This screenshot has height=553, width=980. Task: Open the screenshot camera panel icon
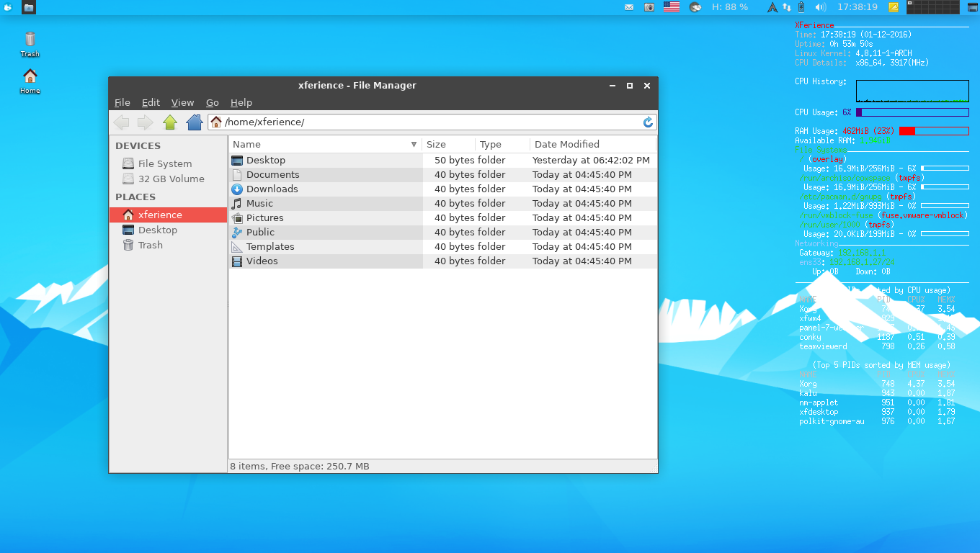pyautogui.click(x=649, y=7)
